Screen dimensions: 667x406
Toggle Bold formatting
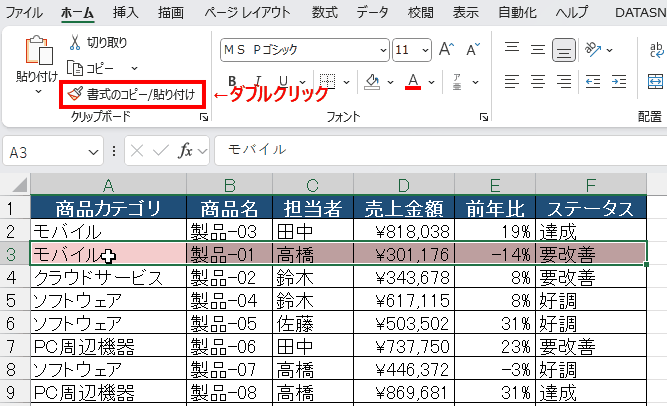pyautogui.click(x=232, y=81)
